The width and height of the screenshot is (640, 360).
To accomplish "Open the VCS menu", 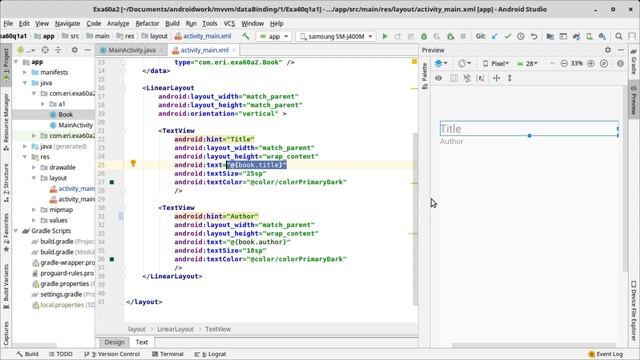I will pyautogui.click(x=229, y=23).
